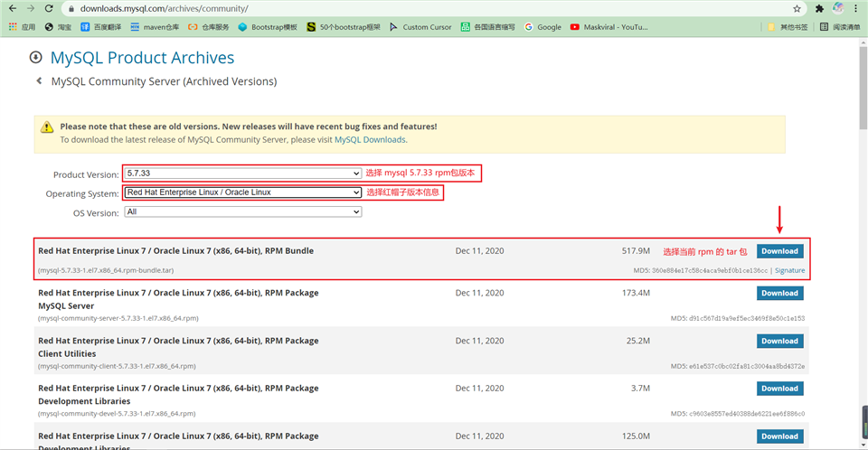Open the Signature link for RPM Bundle
Screen dimensions: 868x450
point(790,271)
